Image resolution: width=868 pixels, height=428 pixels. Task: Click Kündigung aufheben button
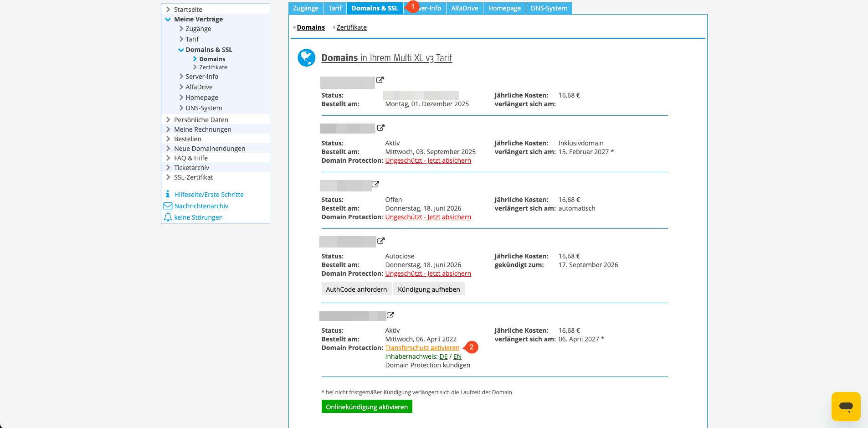tap(429, 289)
